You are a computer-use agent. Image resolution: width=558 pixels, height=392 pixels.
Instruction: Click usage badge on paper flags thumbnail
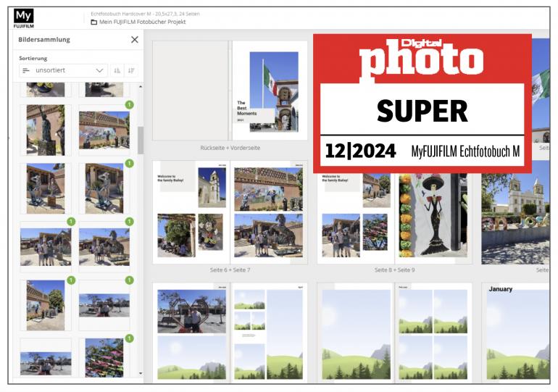pos(129,338)
